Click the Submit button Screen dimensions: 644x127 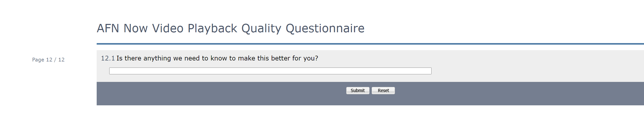(357, 90)
